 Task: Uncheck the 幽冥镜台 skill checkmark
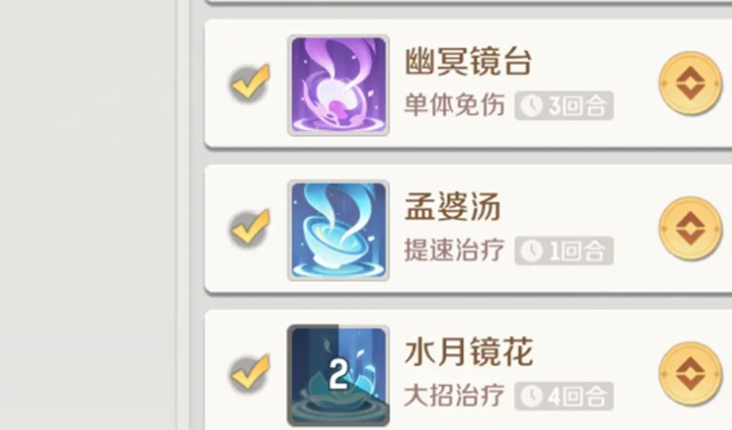[250, 83]
